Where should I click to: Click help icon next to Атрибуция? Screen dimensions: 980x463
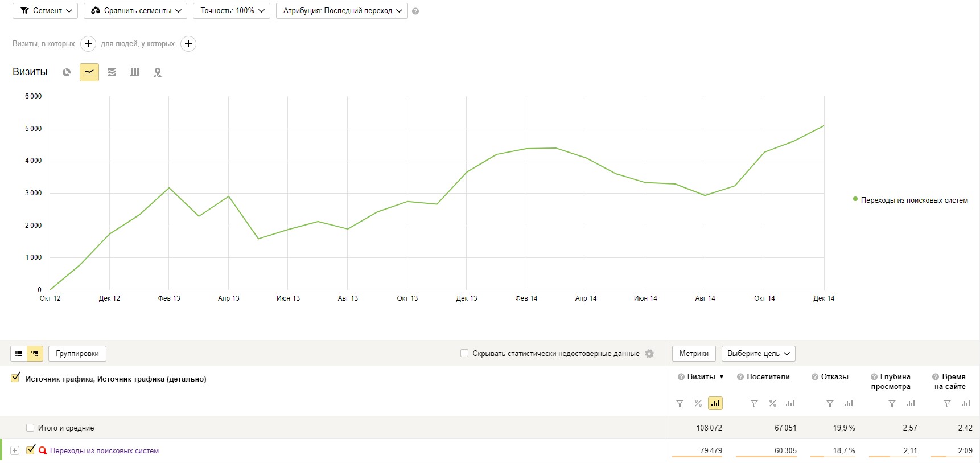pos(415,11)
